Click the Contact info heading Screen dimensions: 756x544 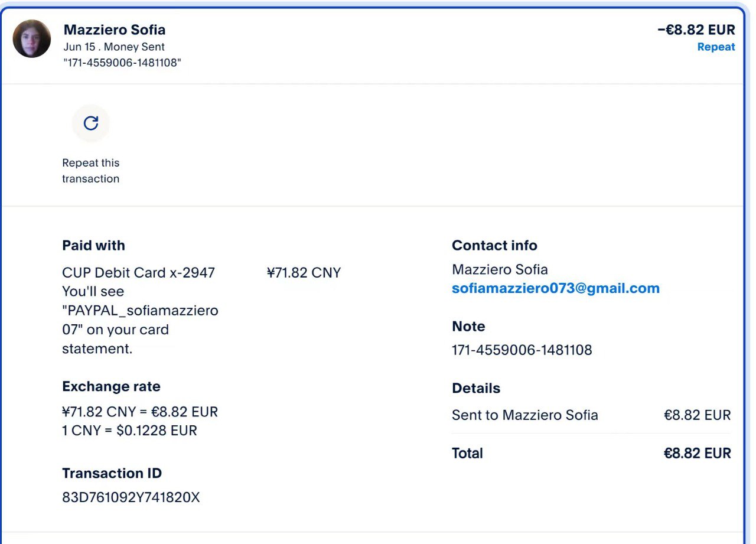click(494, 245)
